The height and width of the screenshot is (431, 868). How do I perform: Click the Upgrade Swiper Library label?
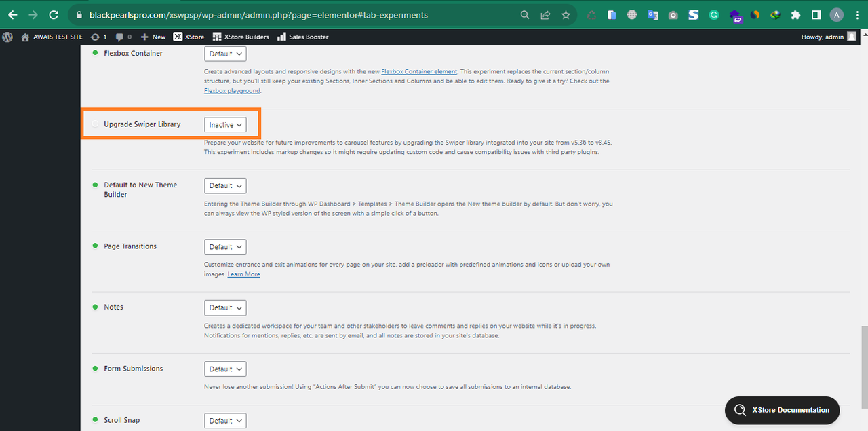142,124
